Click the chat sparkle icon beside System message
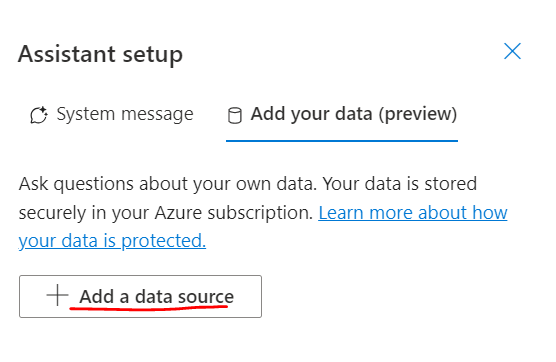 39,115
